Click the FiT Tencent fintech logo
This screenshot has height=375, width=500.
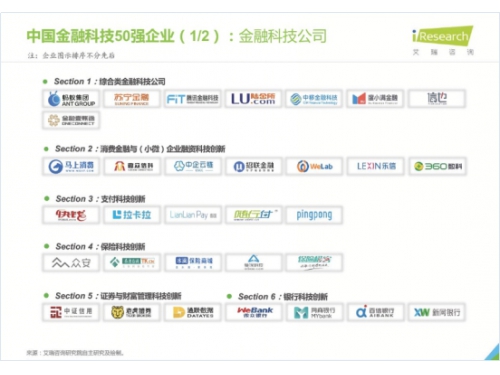point(193,99)
